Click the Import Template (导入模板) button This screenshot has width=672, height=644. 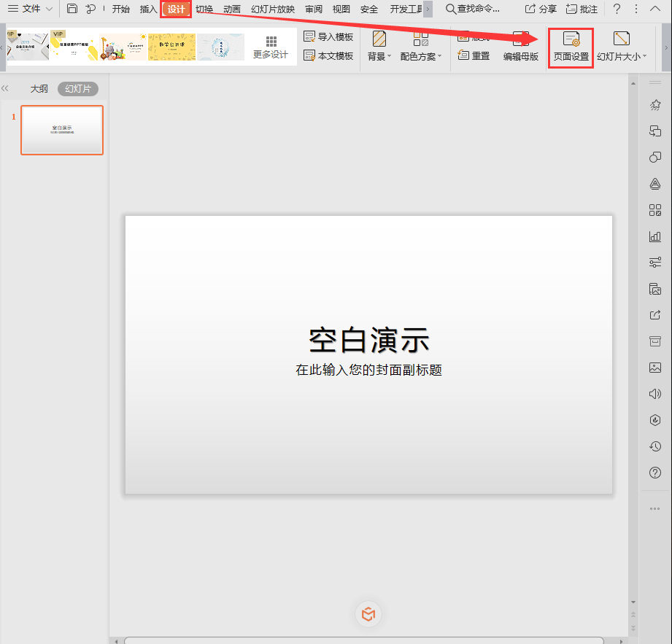click(328, 36)
